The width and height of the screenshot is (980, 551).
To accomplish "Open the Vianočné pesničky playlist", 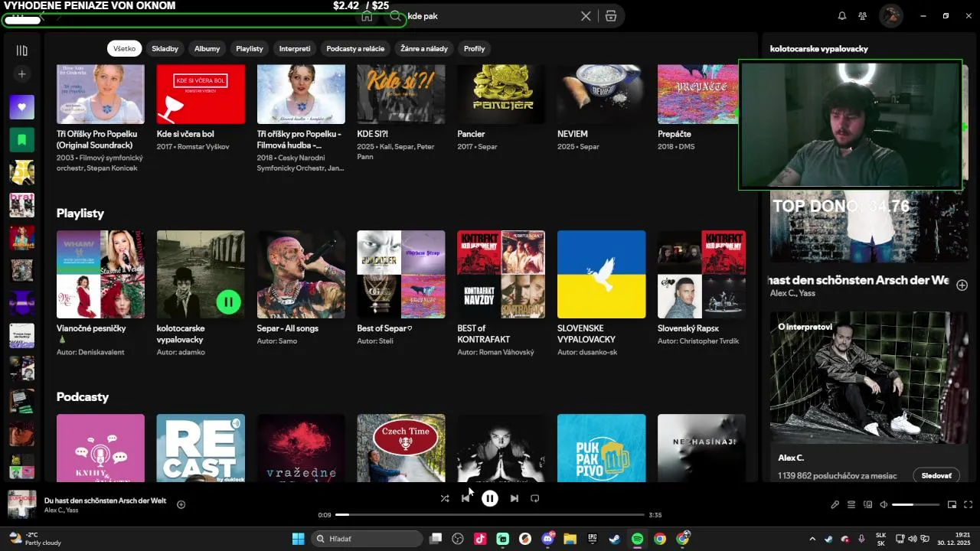I will click(100, 274).
